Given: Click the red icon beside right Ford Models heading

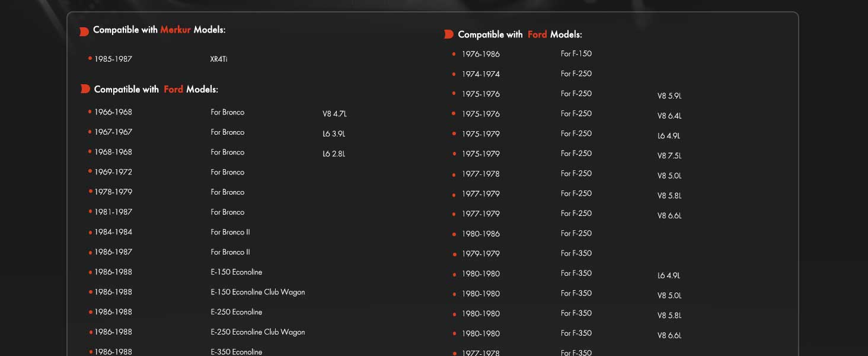Looking at the screenshot, I should click(x=449, y=34).
